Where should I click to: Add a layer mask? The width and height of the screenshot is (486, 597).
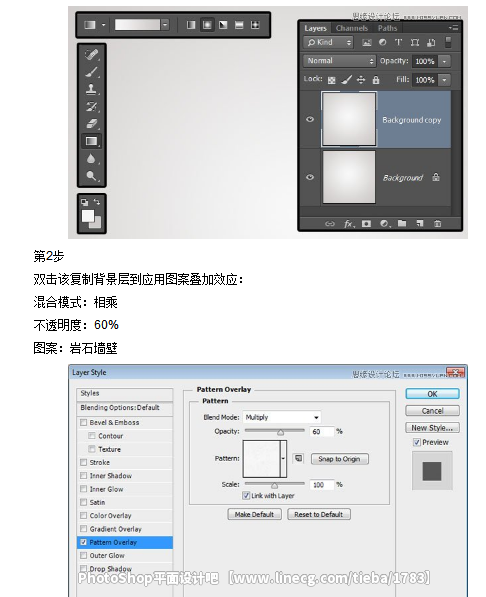click(x=366, y=223)
